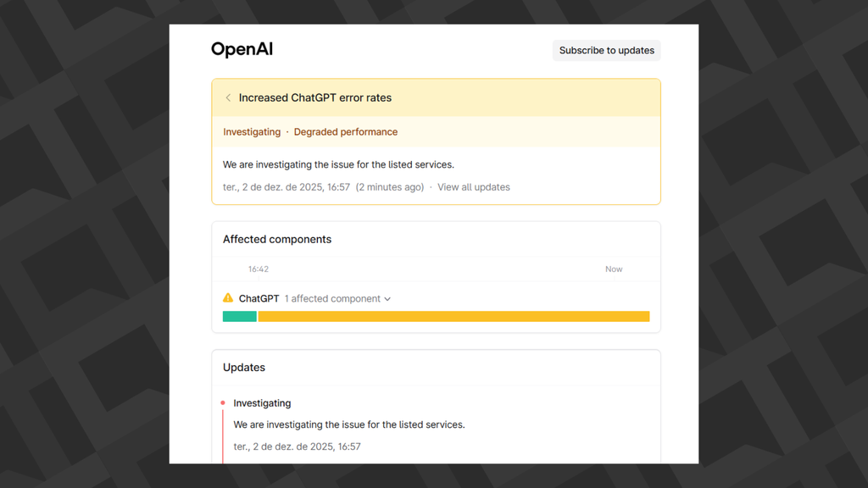Click the green operational segment of uptime bar
The height and width of the screenshot is (488, 868).
[x=240, y=317]
